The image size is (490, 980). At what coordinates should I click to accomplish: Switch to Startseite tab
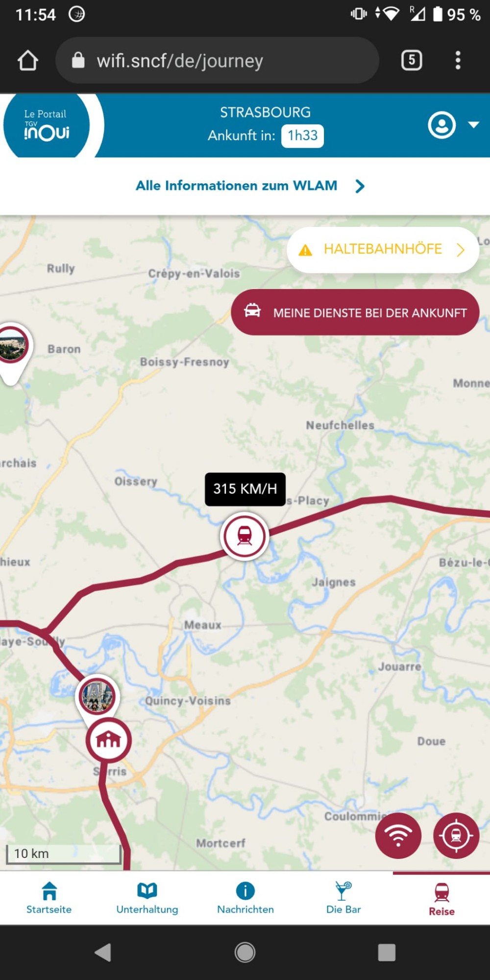coord(49,898)
